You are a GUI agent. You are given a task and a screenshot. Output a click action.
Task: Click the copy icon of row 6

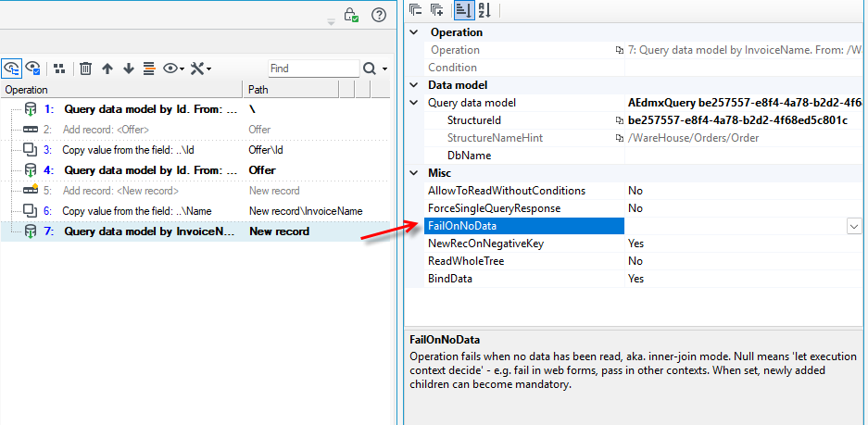pos(30,211)
